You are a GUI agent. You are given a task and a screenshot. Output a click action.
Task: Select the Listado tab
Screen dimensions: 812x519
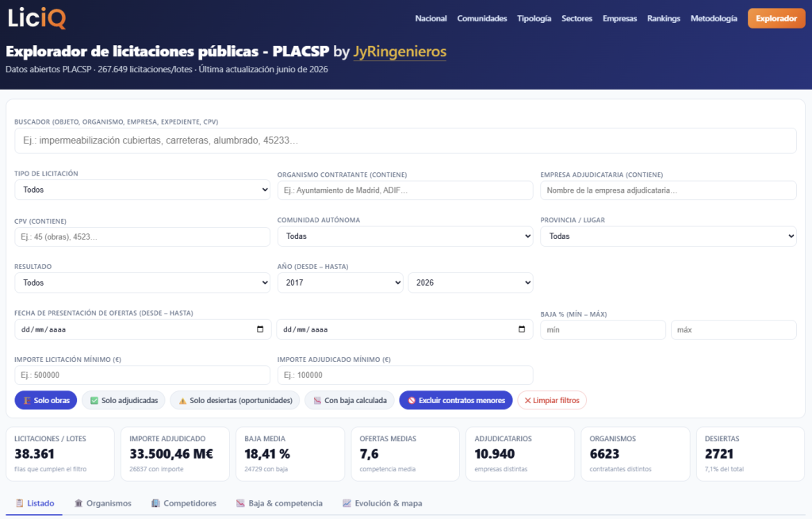tap(35, 503)
